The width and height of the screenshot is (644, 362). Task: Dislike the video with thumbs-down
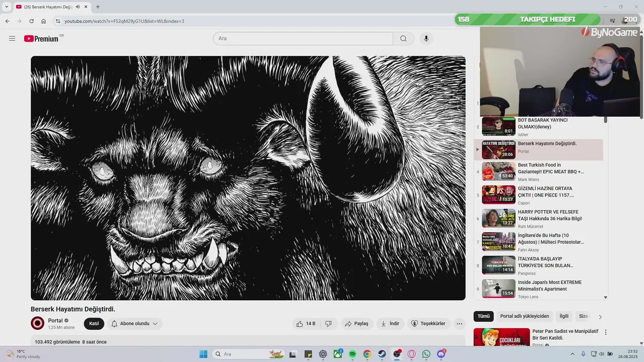point(329,324)
